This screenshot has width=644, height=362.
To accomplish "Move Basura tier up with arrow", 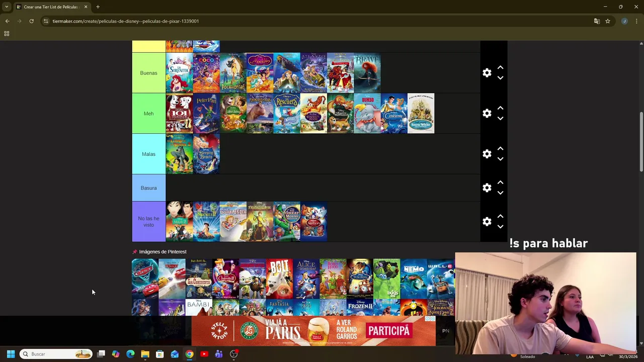I will (x=500, y=183).
